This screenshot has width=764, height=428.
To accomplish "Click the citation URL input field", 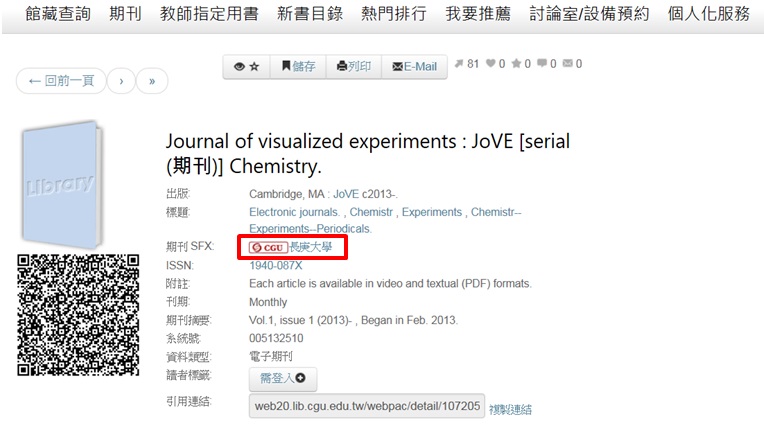I will 367,406.
